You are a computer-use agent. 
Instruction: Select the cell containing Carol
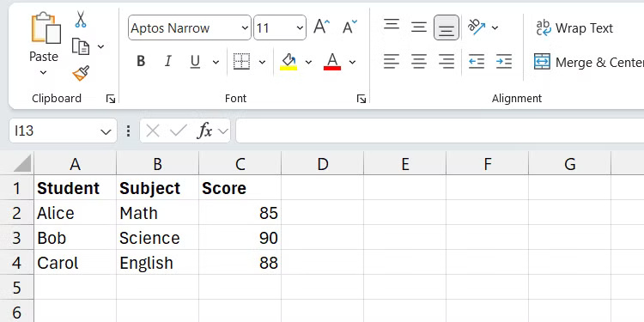76,263
